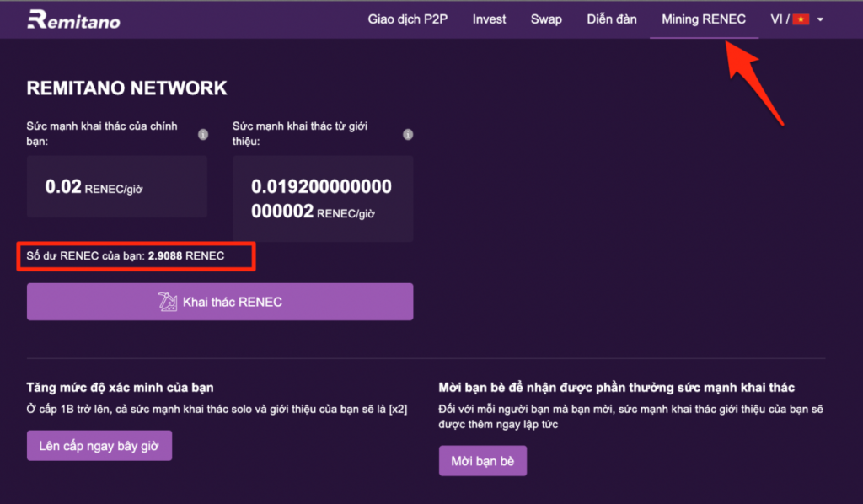Show info for referral mining power
The image size is (863, 504).
(408, 134)
